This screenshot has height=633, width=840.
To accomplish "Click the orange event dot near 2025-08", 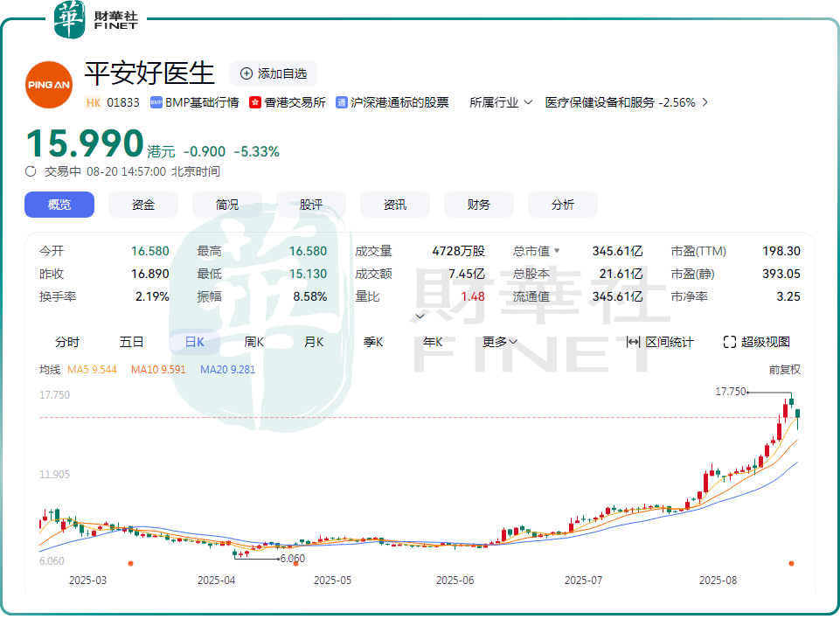I will [x=791, y=563].
